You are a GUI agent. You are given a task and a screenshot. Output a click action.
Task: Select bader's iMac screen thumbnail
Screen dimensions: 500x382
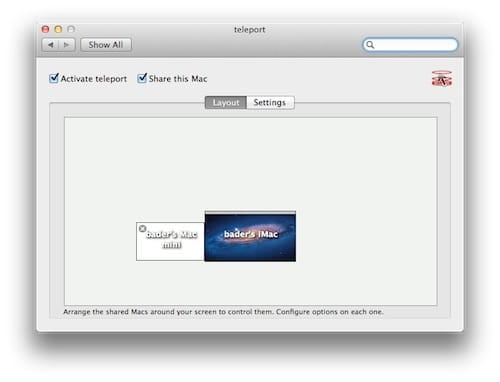click(250, 236)
